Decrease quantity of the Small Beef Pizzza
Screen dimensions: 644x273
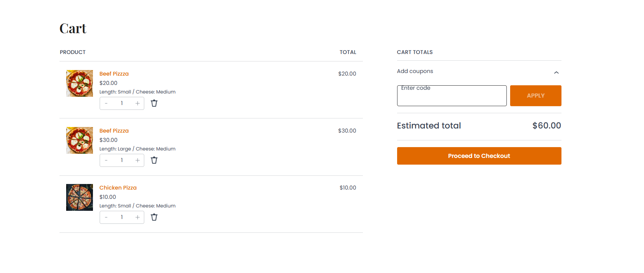(106, 103)
